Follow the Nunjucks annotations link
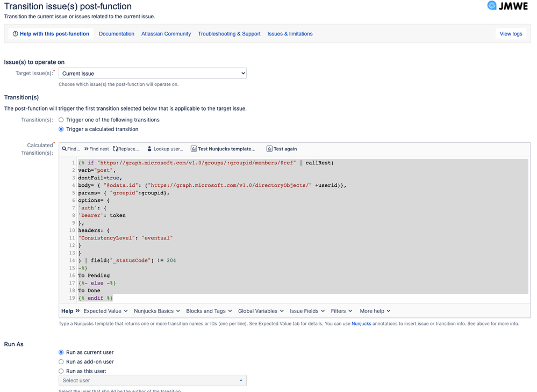The height and width of the screenshot is (392, 537). coord(361,324)
